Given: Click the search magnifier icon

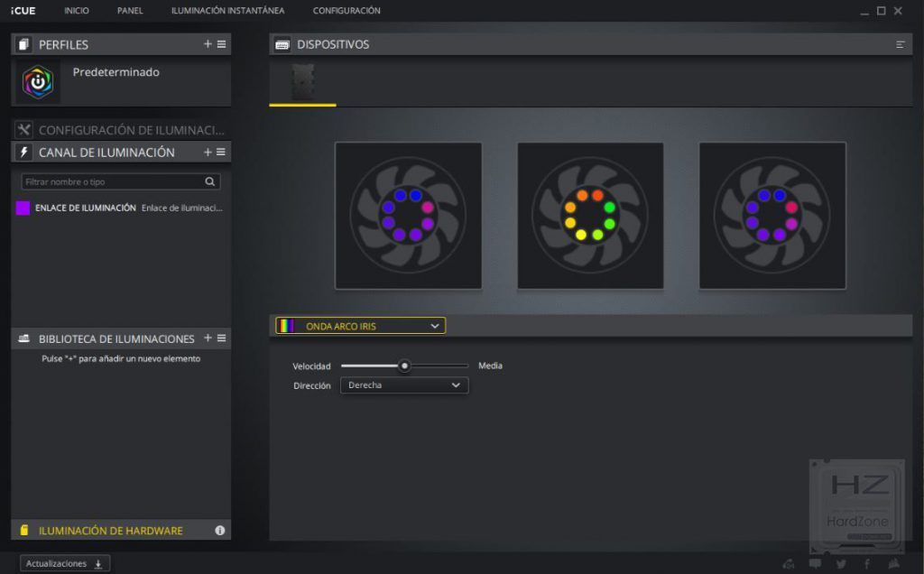Looking at the screenshot, I should tap(209, 181).
